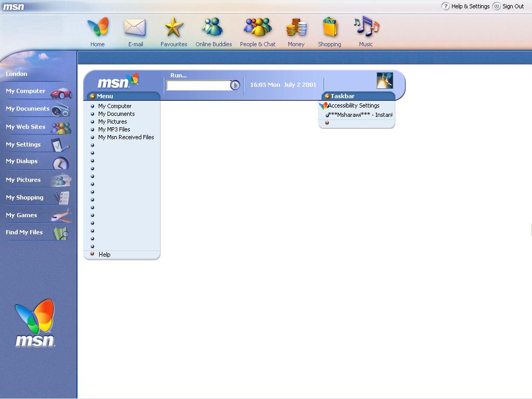Expand the red arrow at Taskbar bottom
This screenshot has height=399, width=532.
coord(327,123)
